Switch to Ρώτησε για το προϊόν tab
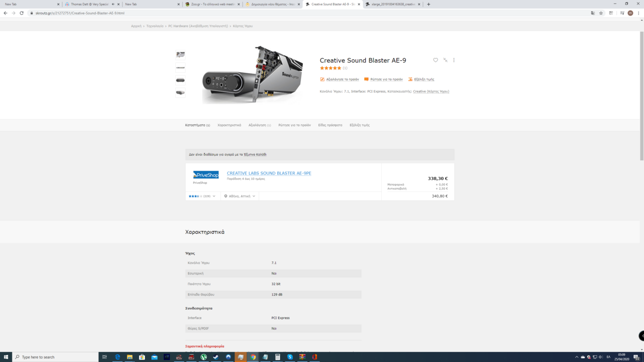644x362 pixels. click(295, 125)
